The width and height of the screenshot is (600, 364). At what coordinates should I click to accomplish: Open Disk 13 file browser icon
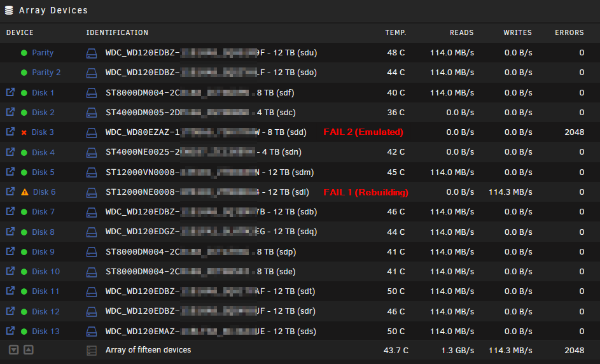tap(10, 331)
